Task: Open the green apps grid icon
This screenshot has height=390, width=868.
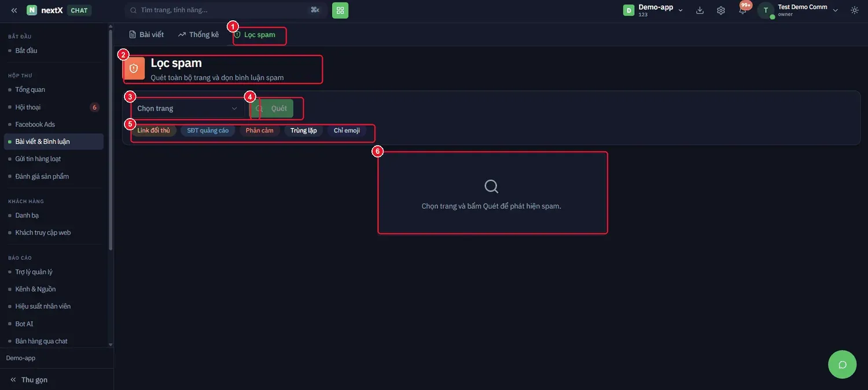Action: point(340,10)
